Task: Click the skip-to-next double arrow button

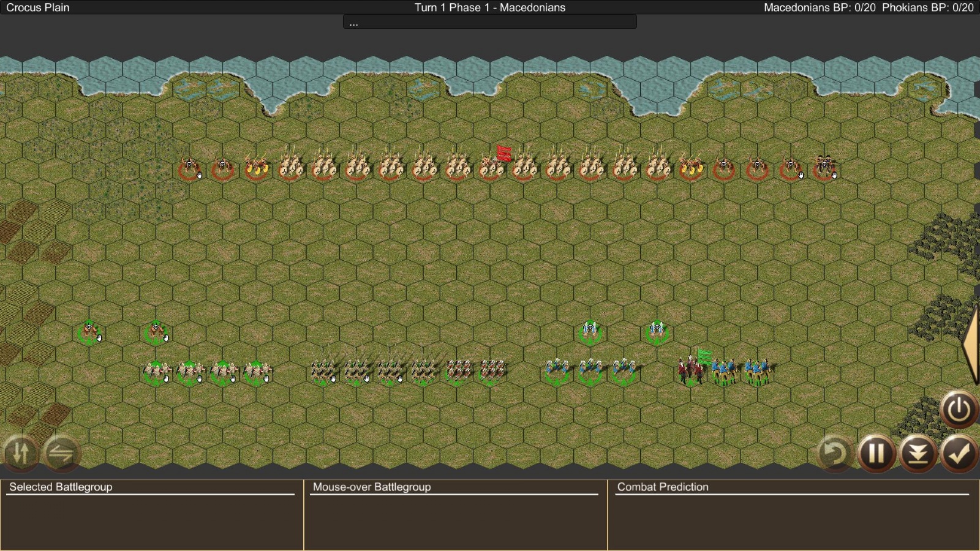Action: 918,454
